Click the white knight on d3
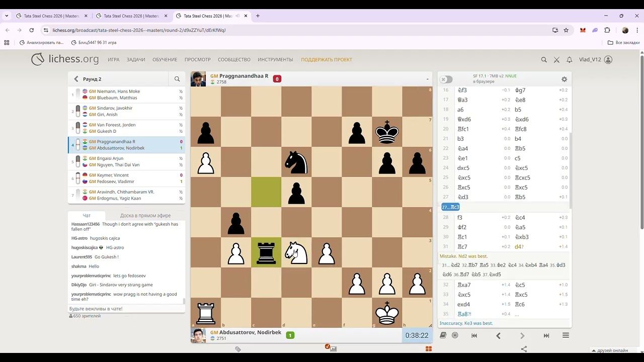The image size is (644, 362). pos(296,252)
